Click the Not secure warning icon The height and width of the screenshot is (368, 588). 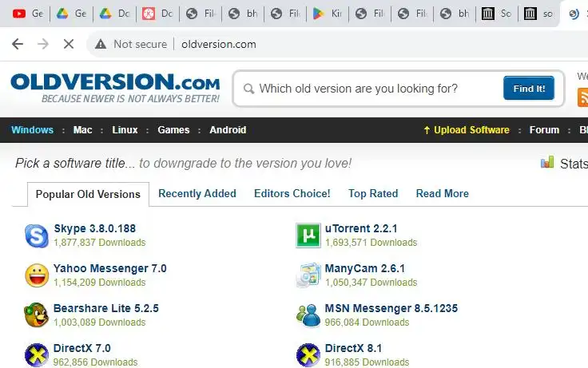(101, 44)
